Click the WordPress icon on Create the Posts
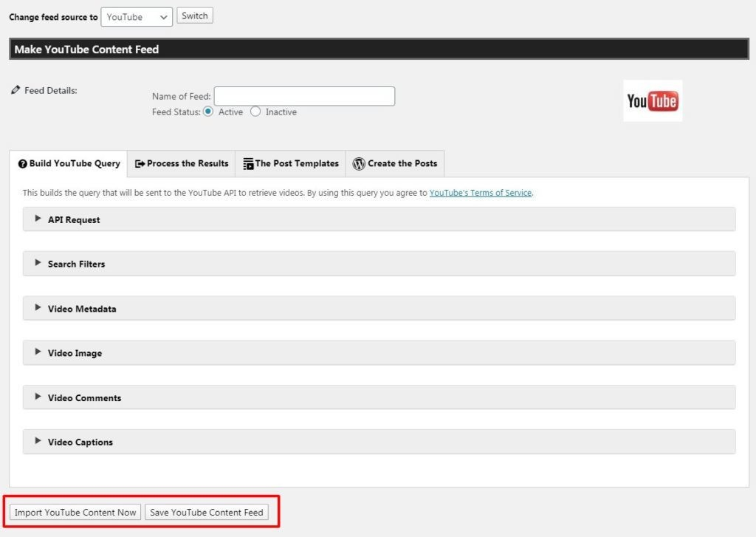This screenshot has height=537, width=756. point(359,164)
